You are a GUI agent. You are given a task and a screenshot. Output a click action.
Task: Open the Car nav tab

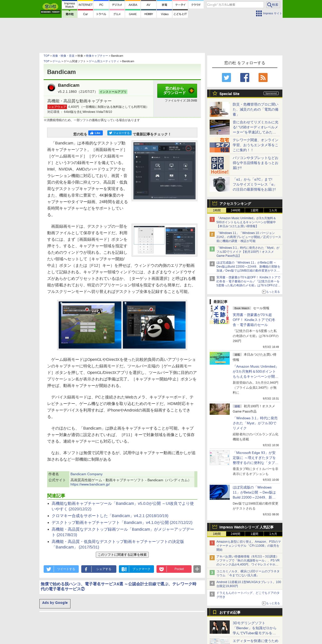[86, 14]
